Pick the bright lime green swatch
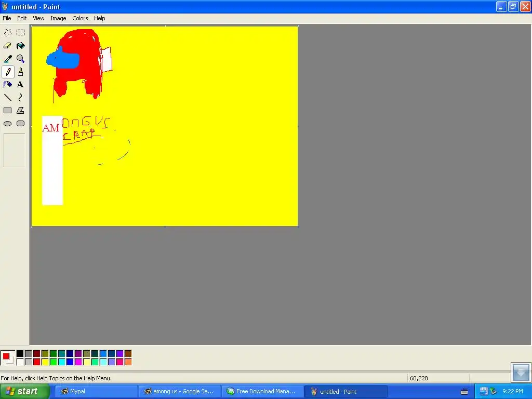 (54, 362)
